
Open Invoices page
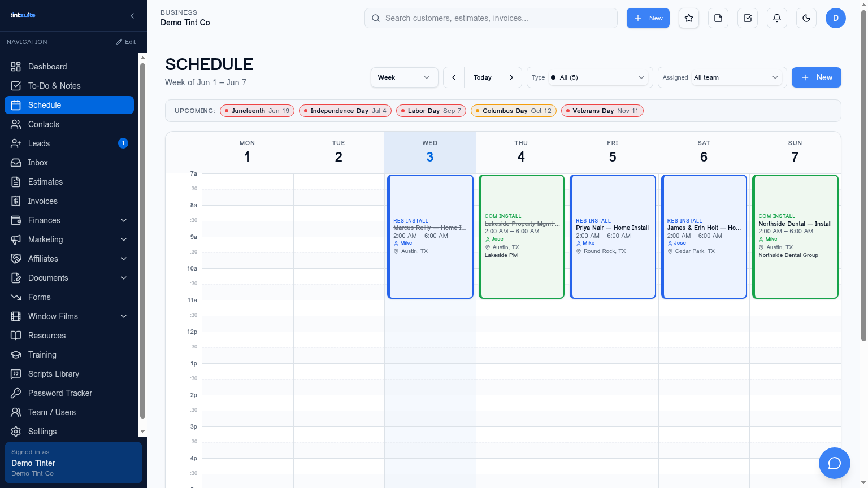[69, 201]
